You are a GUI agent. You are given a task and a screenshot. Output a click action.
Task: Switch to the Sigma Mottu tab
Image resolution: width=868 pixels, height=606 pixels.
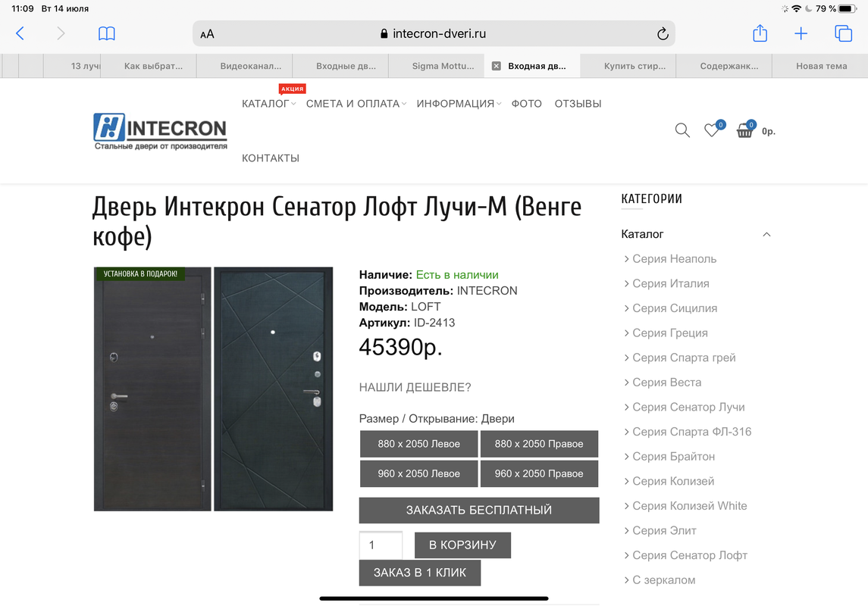point(443,66)
